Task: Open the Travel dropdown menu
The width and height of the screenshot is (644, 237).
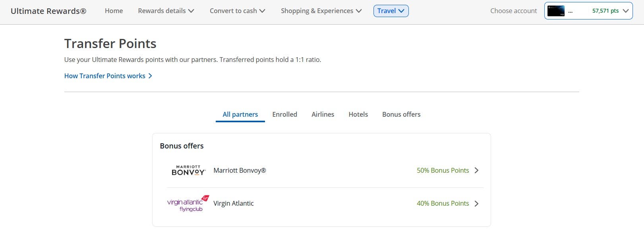Action: [x=391, y=11]
